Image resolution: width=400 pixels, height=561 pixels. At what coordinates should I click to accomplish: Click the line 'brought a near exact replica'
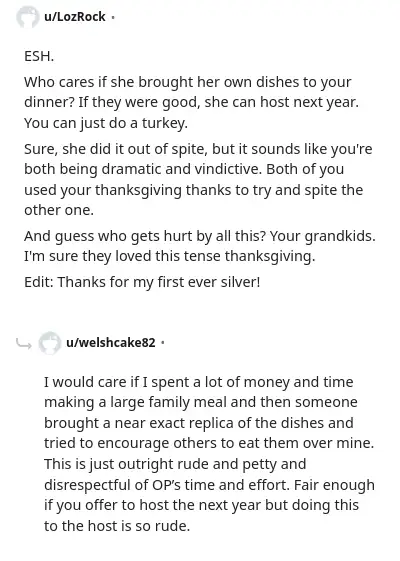point(199,423)
